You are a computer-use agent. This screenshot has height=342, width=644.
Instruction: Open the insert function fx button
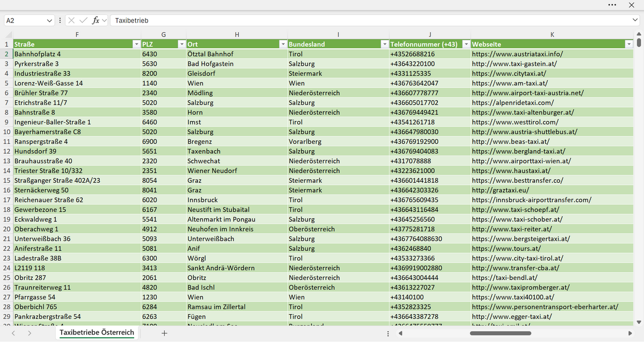click(96, 20)
